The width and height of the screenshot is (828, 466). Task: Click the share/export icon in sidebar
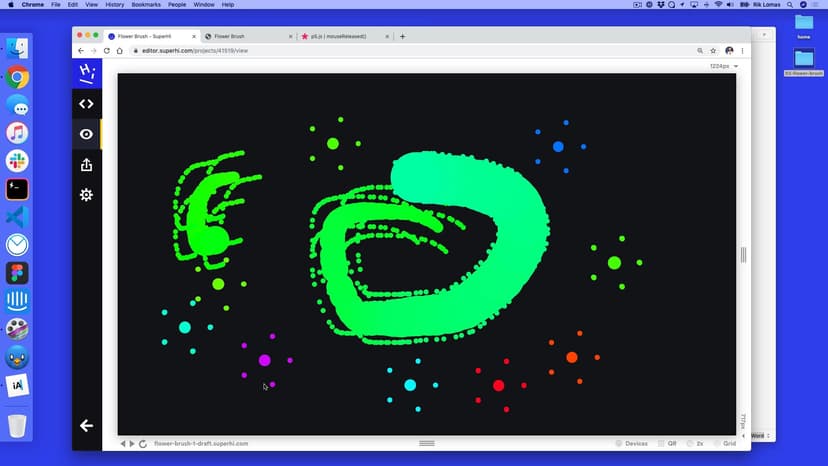(86, 164)
